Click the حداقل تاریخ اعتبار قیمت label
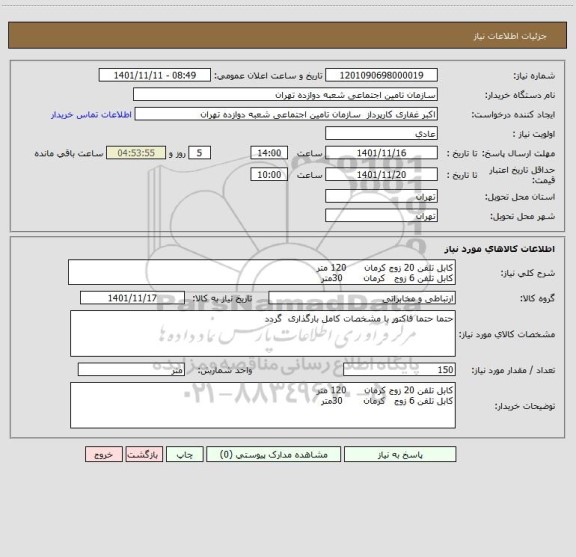Viewport: 576px width, 557px height. 522,175
